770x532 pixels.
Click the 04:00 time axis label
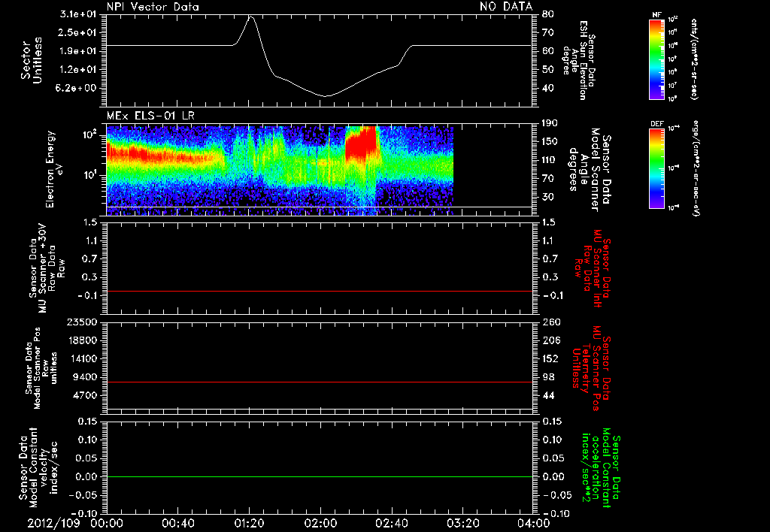[x=533, y=523]
